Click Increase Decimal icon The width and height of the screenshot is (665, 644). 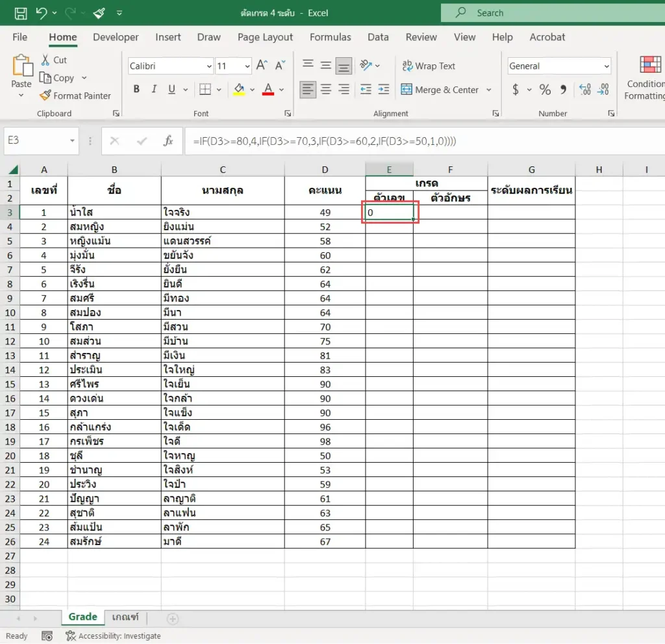[x=585, y=89]
